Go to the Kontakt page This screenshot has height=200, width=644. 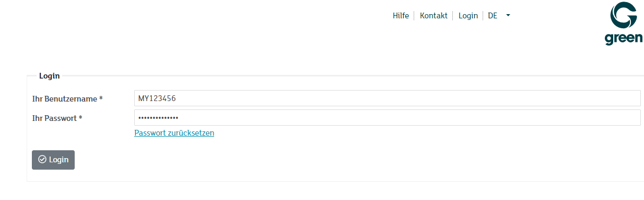[434, 16]
